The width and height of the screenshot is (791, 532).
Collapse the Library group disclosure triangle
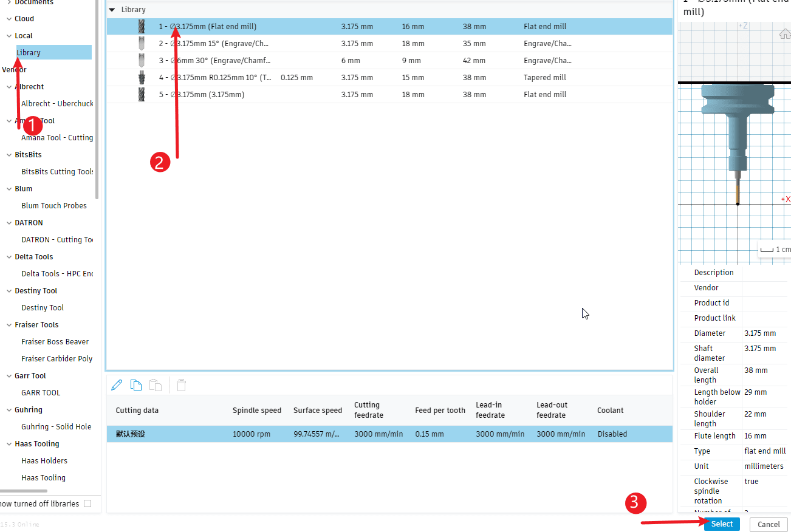pyautogui.click(x=112, y=10)
